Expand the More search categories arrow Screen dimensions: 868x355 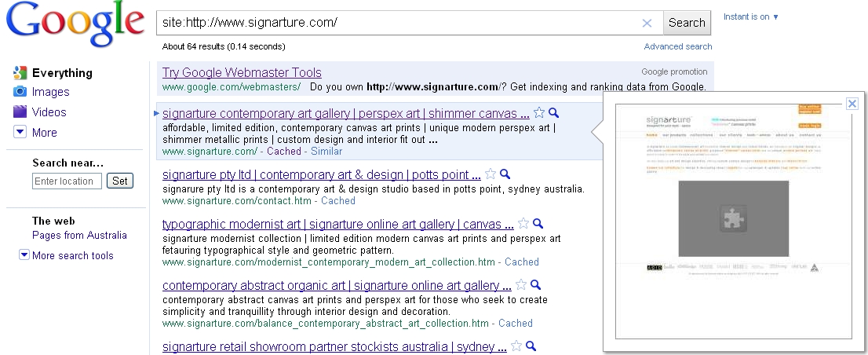[x=20, y=132]
